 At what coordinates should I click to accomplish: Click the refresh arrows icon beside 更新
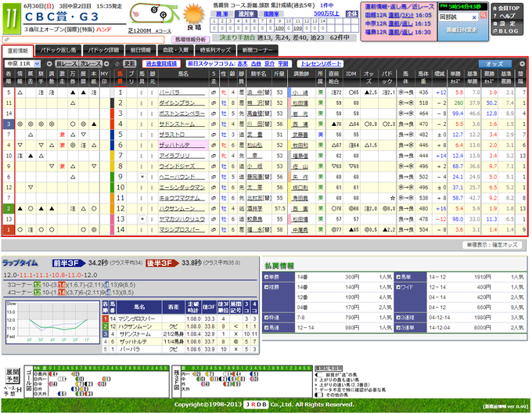(x=117, y=64)
